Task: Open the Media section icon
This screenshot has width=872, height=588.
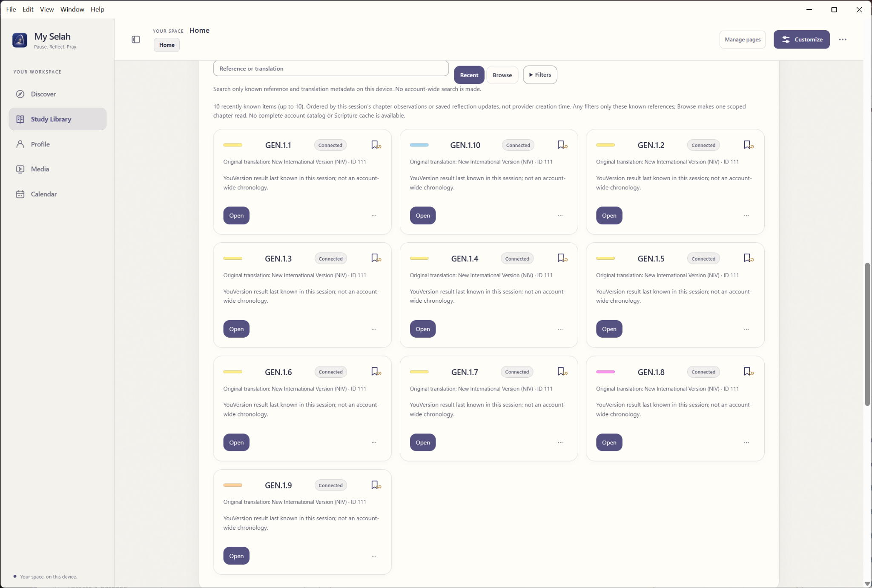Action: [20, 169]
